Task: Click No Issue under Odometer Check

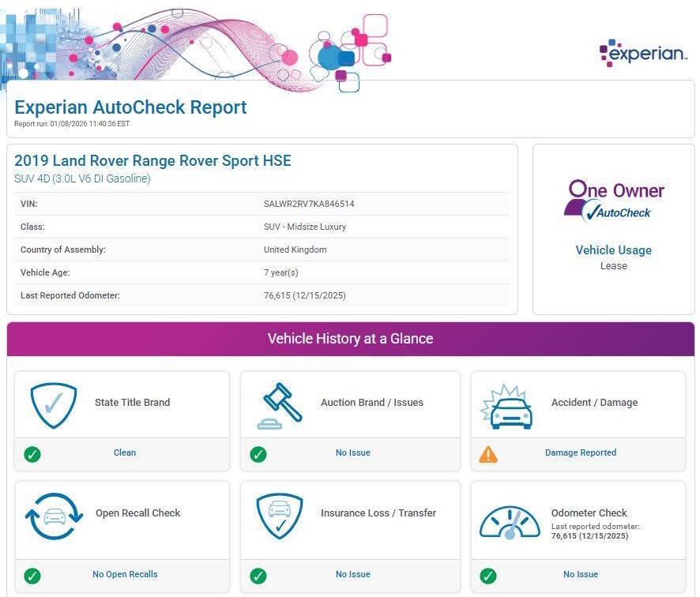Action: (x=581, y=575)
